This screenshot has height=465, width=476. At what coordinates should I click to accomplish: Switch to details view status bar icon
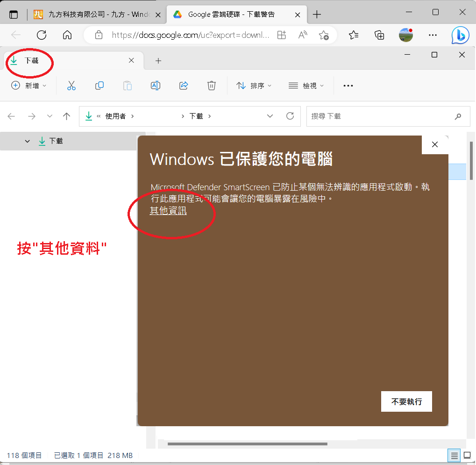pos(454,456)
